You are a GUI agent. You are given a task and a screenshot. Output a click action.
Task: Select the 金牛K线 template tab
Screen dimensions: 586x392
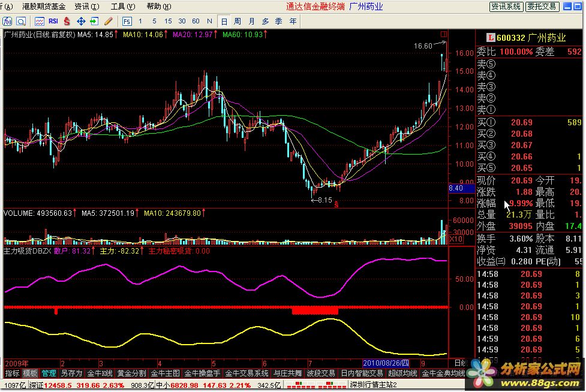[x=100, y=373]
